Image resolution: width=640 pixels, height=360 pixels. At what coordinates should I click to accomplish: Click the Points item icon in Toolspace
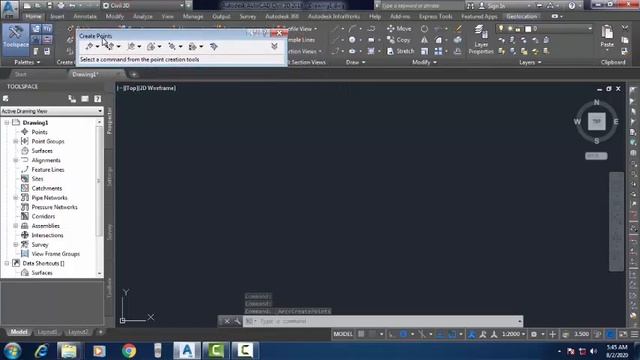[x=25, y=132]
